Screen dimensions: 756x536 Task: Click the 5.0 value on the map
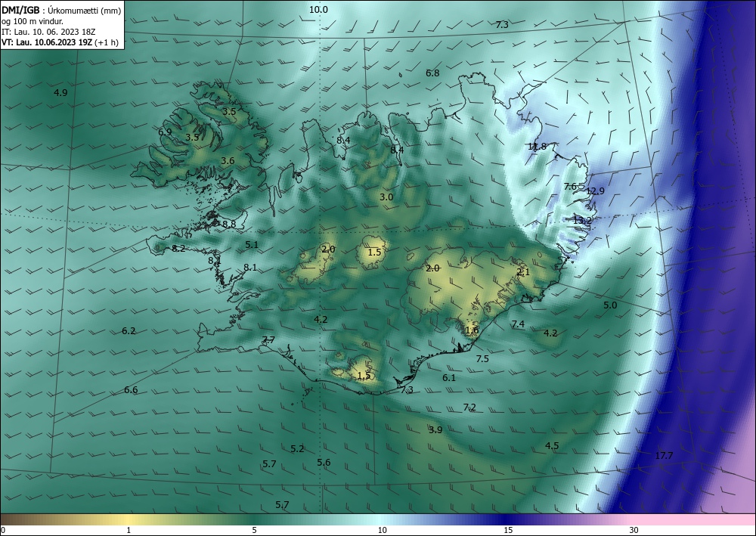point(610,305)
